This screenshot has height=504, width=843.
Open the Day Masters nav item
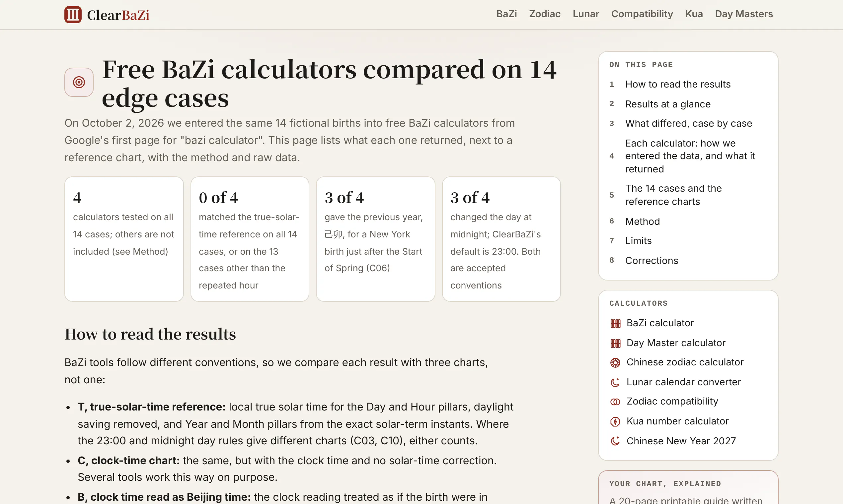coord(744,14)
